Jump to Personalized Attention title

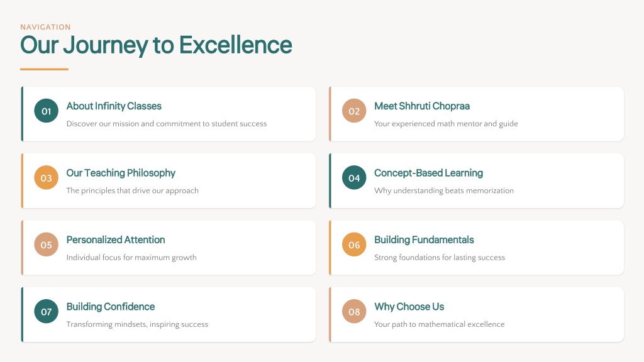click(x=116, y=239)
